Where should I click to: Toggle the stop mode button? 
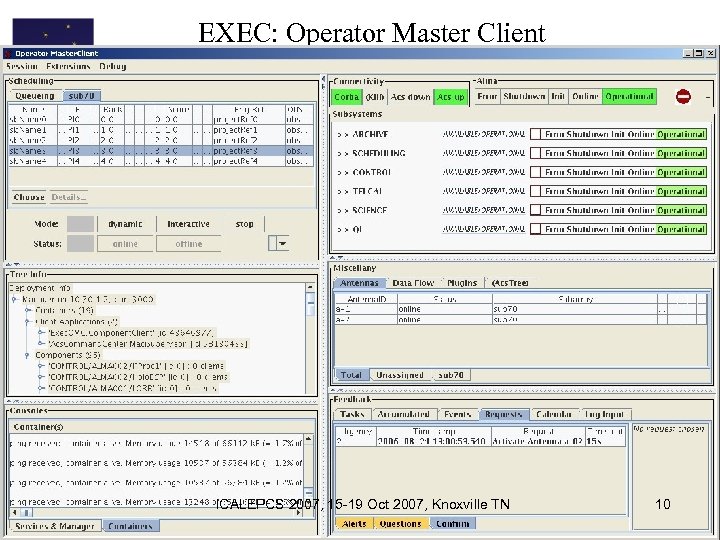tap(244, 224)
